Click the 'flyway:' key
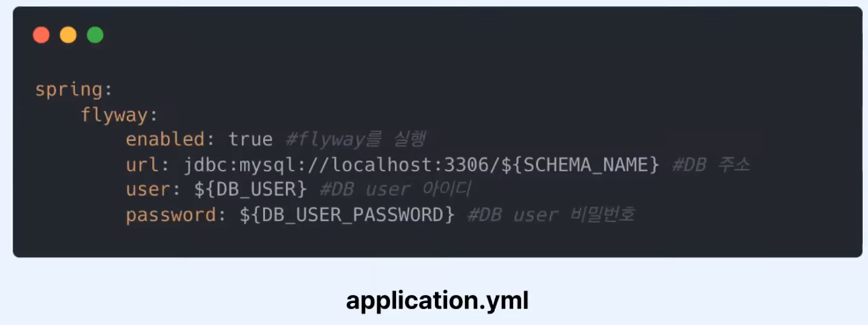 [120, 115]
